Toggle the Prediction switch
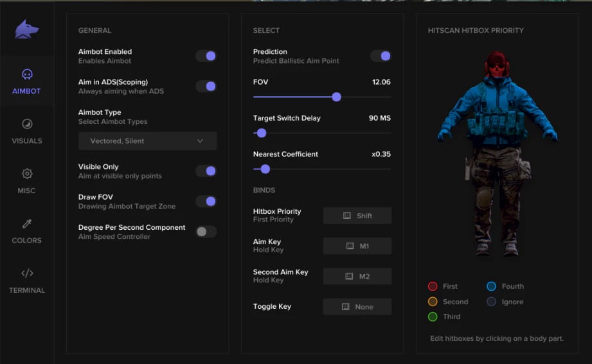592x364 pixels. 381,56
